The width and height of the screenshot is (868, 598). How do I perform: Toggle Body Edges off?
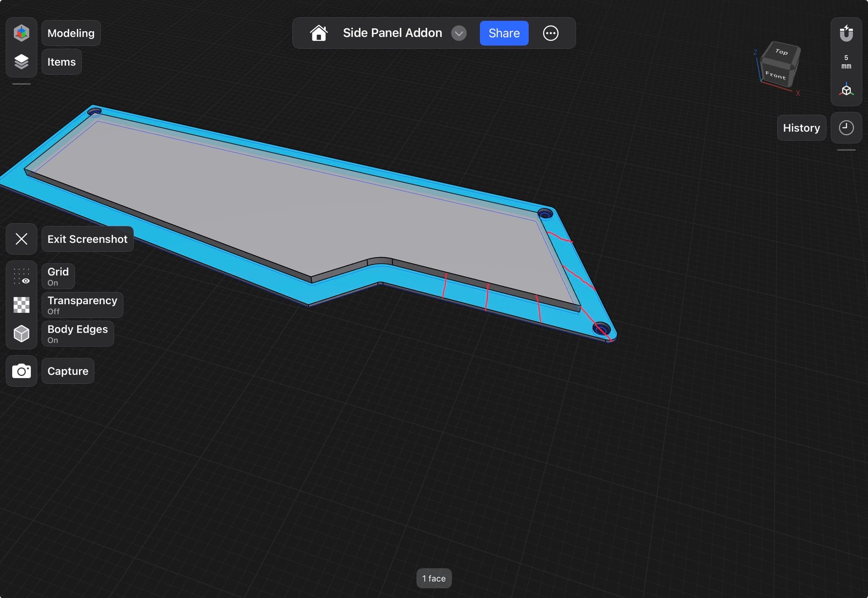click(x=21, y=334)
